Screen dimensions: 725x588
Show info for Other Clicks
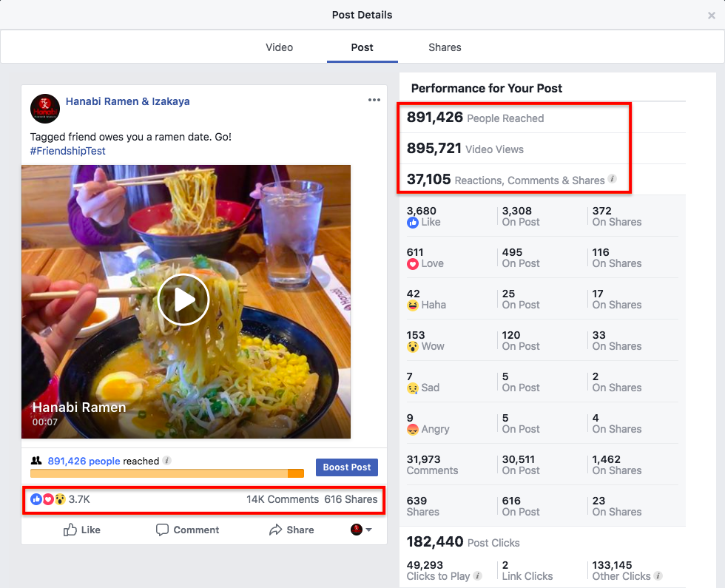(x=658, y=575)
